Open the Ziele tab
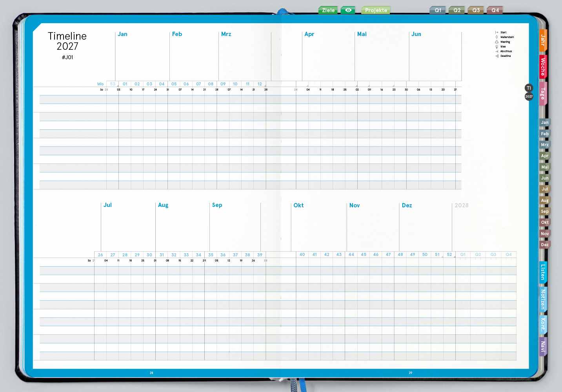Screen dimensions: 562x392 point(328,10)
